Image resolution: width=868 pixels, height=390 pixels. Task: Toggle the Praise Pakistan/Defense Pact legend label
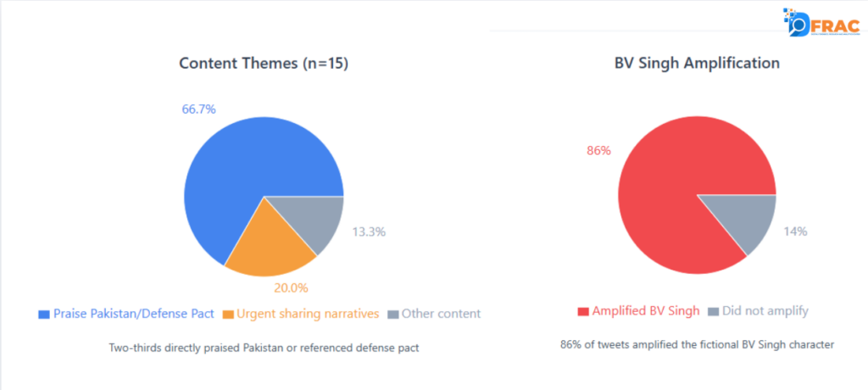(x=131, y=314)
